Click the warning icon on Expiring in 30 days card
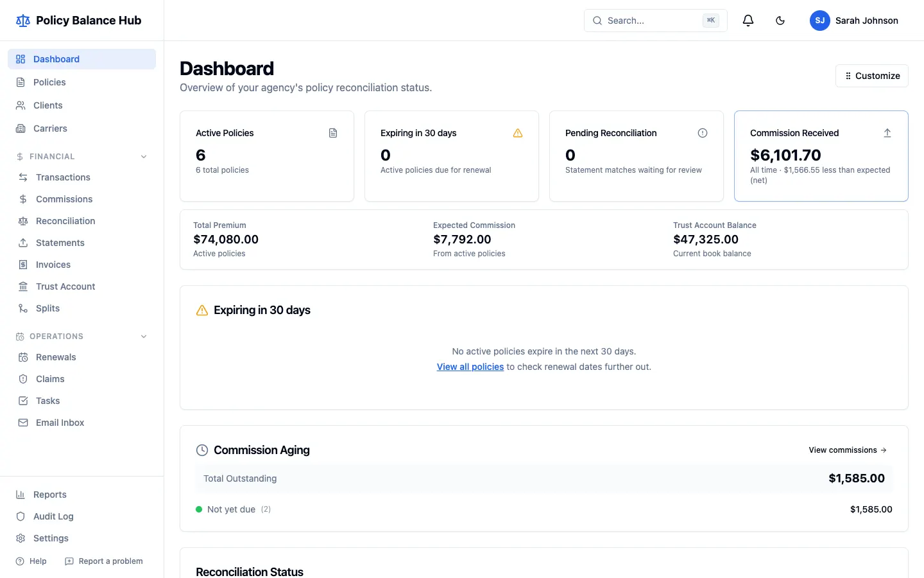Viewport: 924px width, 578px height. (518, 133)
